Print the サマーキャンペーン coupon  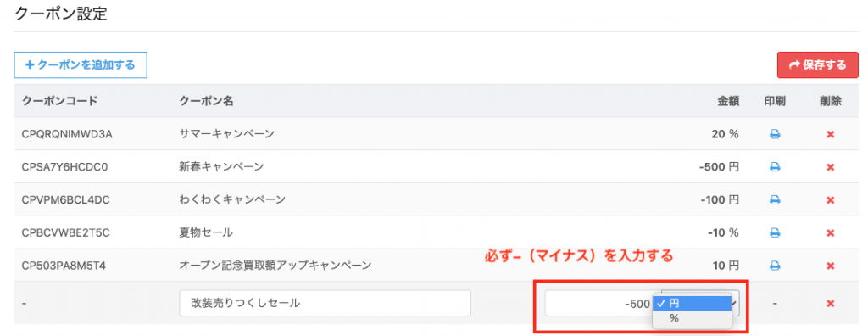tap(775, 134)
